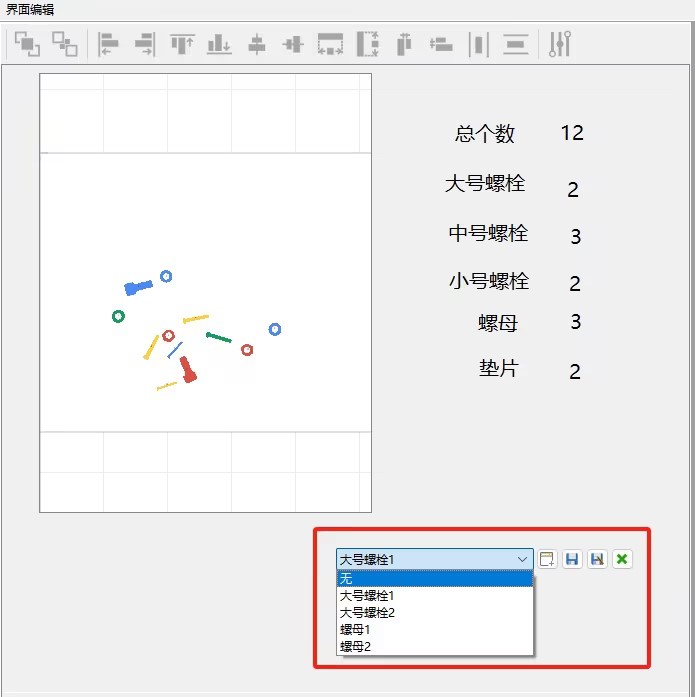This screenshot has width=695, height=697.
Task: Select the count value beside 垫片
Action: [575, 372]
